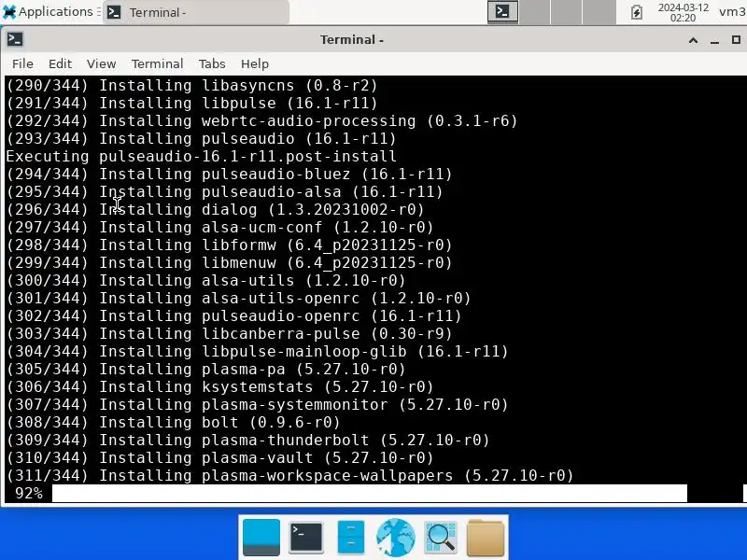747x560 pixels.
Task: Click the 92% progress label
Action: (29, 494)
